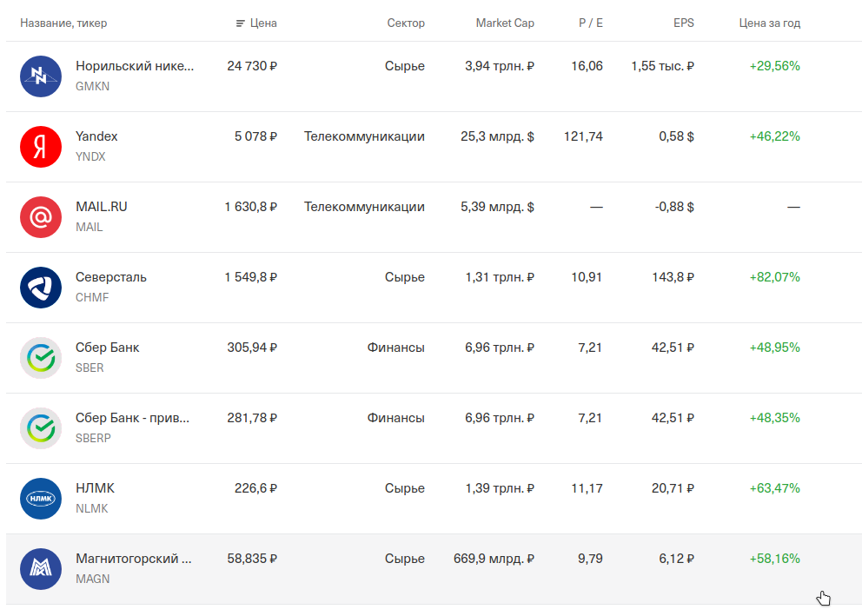Click the EPS column header
This screenshot has width=862, height=616.
pyautogui.click(x=683, y=23)
